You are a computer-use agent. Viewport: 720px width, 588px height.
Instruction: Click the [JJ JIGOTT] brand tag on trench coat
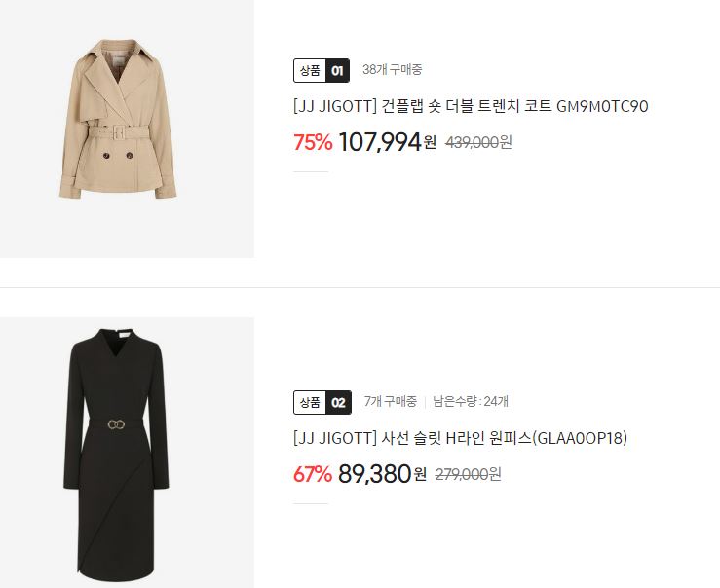pyautogui.click(x=335, y=106)
